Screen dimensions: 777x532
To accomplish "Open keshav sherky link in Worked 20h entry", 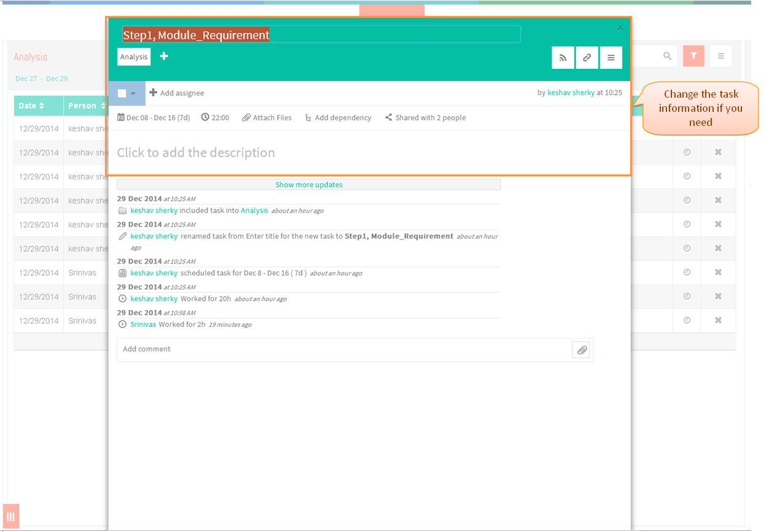I will [154, 299].
